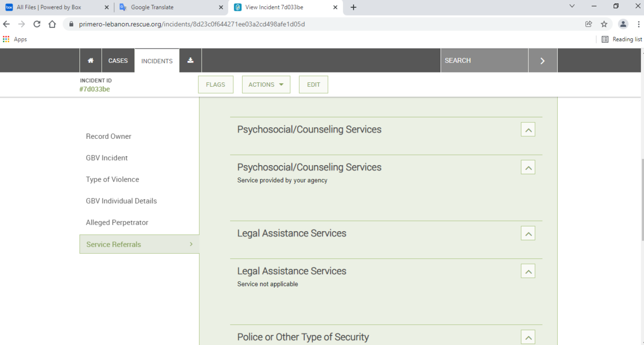
Task: Go to the Primero home icon
Action: tap(91, 60)
